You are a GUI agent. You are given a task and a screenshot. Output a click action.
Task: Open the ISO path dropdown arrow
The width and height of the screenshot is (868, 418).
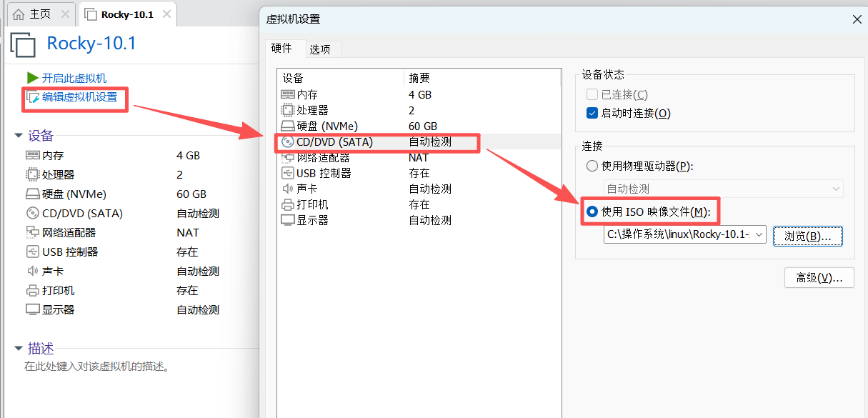point(759,234)
